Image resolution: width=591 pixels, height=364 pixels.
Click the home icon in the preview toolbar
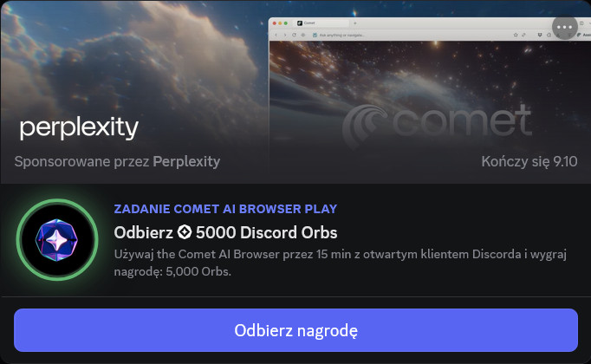[549, 35]
